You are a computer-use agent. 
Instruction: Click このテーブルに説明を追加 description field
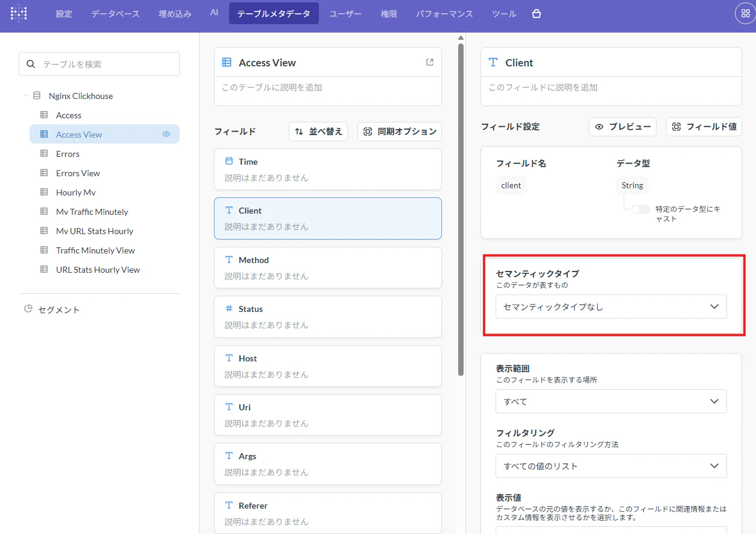(x=328, y=87)
